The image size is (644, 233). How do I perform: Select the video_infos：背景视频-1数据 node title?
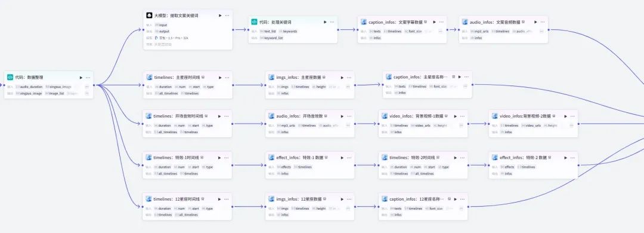(416, 116)
